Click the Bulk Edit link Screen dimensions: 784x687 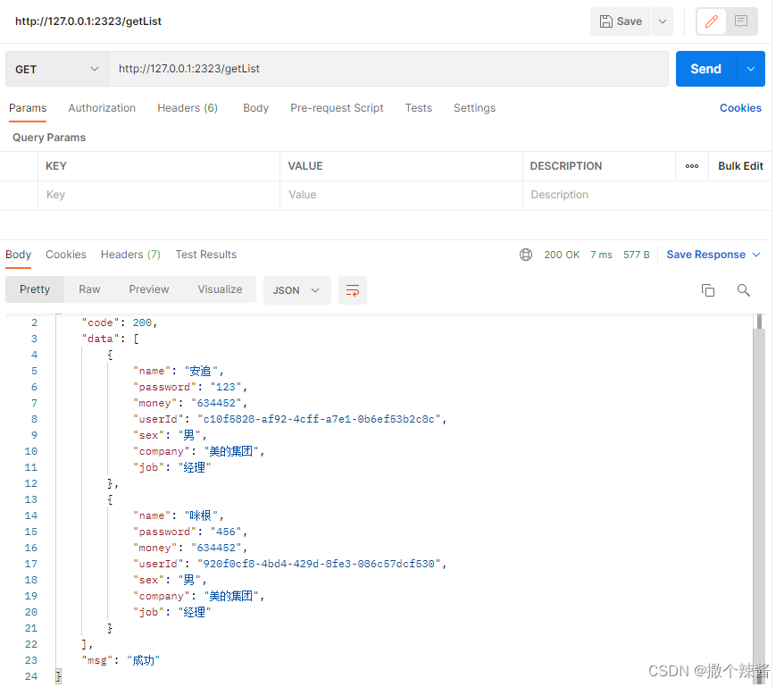tap(740, 166)
